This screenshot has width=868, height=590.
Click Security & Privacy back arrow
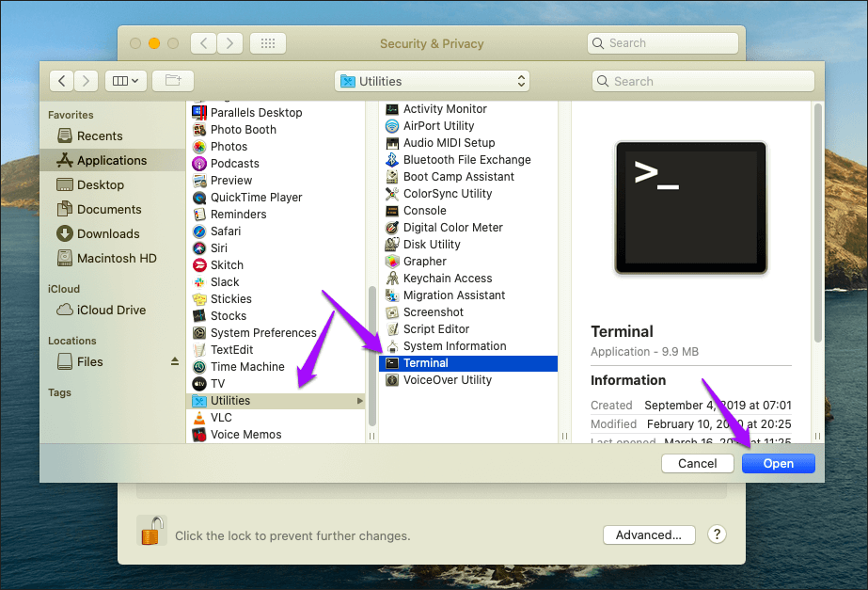(204, 43)
